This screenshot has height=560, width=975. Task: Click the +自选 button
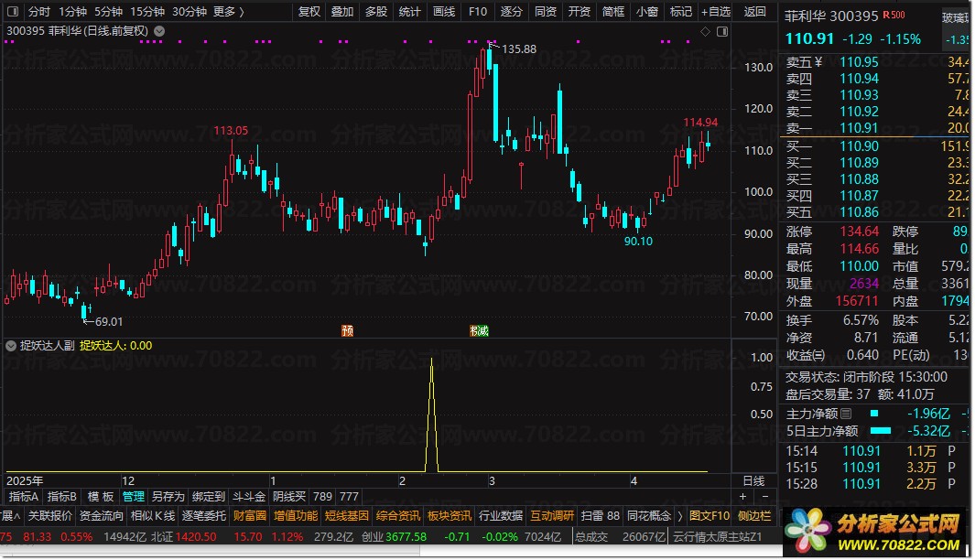coord(716,11)
